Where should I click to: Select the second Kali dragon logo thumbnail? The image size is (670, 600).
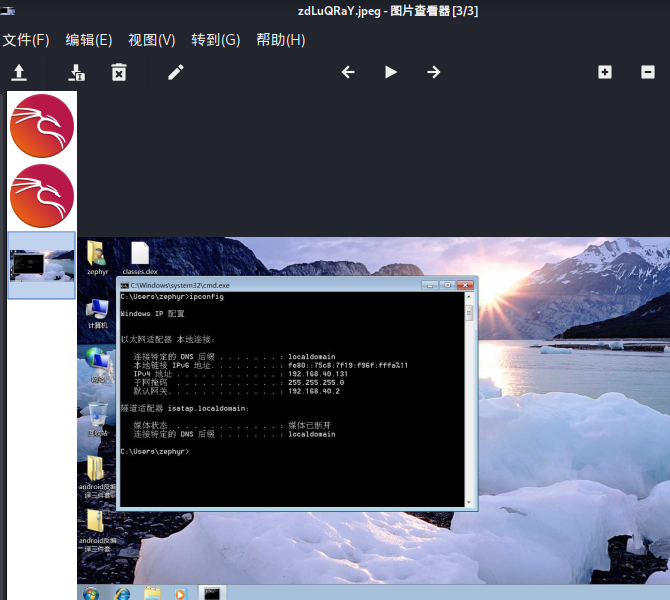(42, 196)
